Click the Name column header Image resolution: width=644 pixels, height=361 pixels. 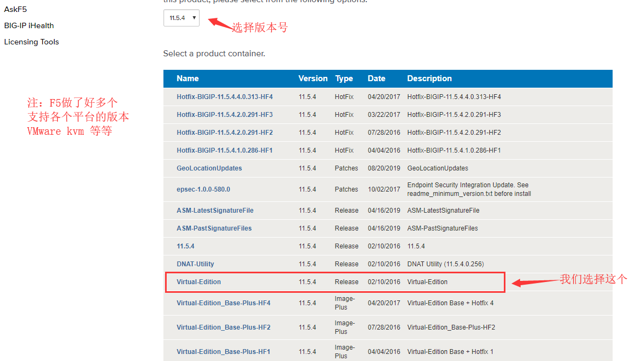pos(188,78)
